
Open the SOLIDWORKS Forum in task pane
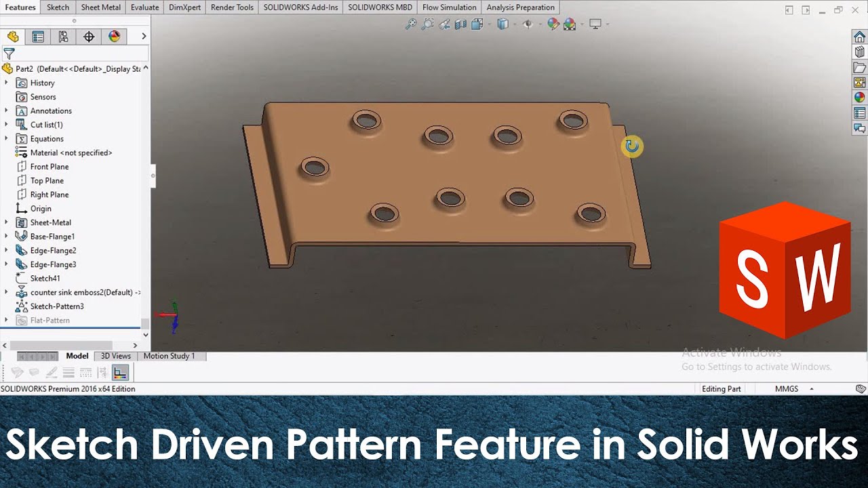pos(859,128)
